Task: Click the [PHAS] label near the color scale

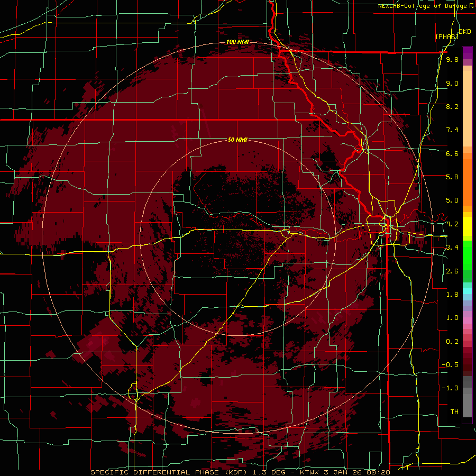Action: coord(447,36)
